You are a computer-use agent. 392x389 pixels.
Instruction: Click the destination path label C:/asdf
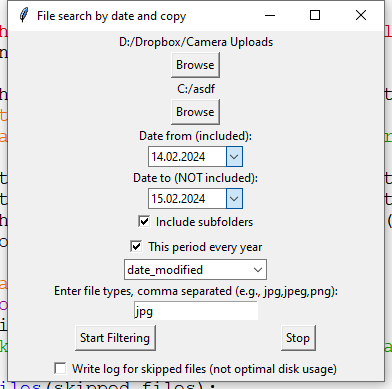[196, 89]
